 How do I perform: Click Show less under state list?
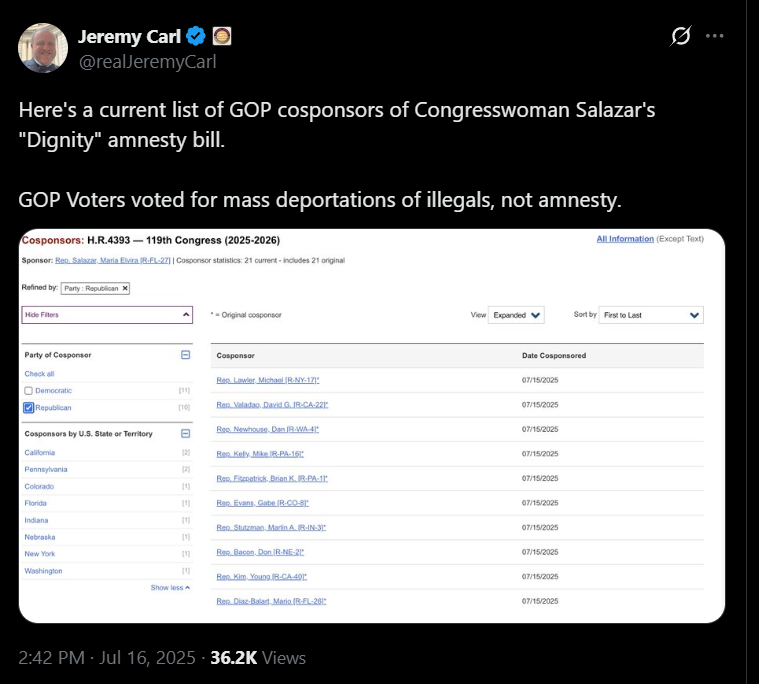pos(170,588)
